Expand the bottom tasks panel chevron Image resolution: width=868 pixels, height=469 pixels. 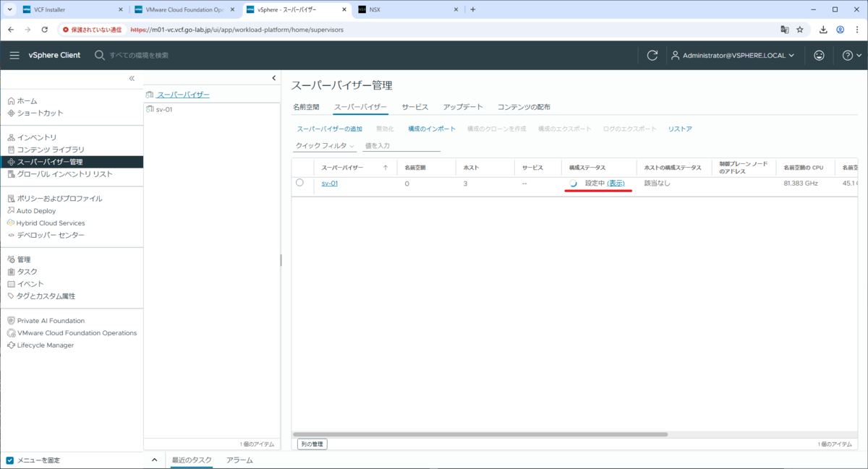coord(154,460)
